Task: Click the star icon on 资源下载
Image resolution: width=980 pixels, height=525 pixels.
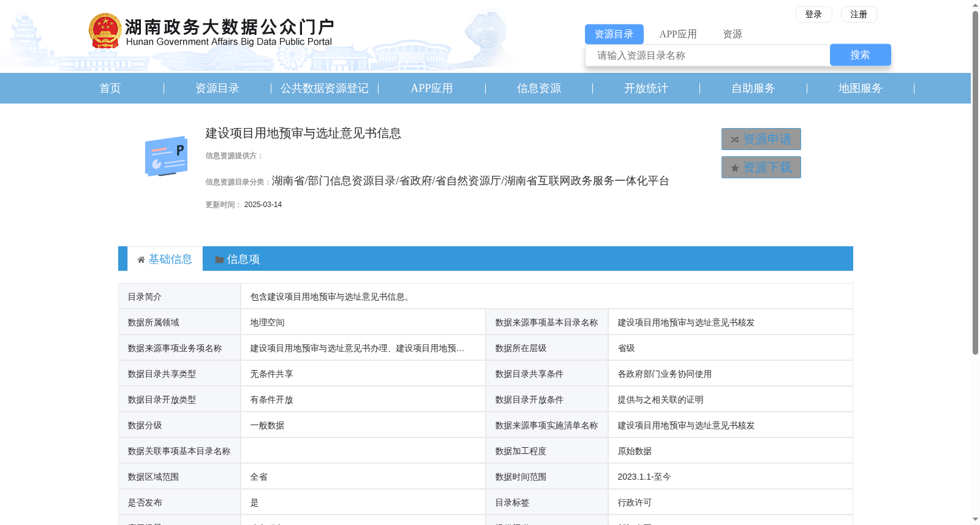Action: coord(734,168)
